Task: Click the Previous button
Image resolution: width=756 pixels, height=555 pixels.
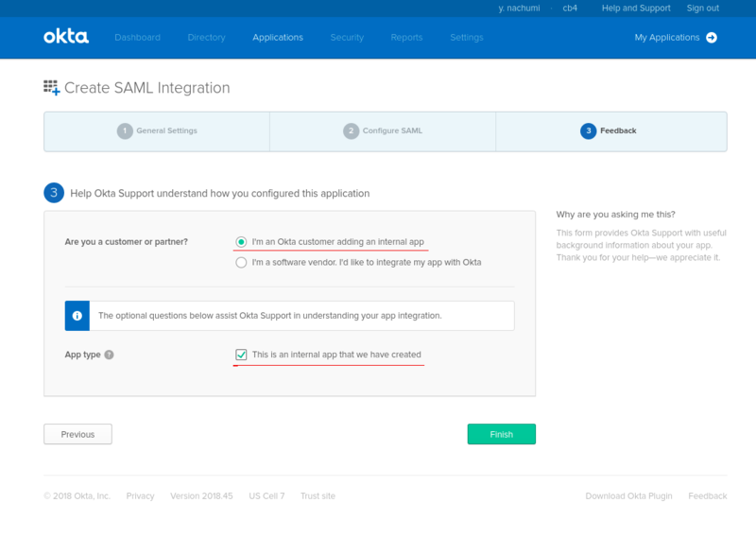Action: [x=77, y=434]
